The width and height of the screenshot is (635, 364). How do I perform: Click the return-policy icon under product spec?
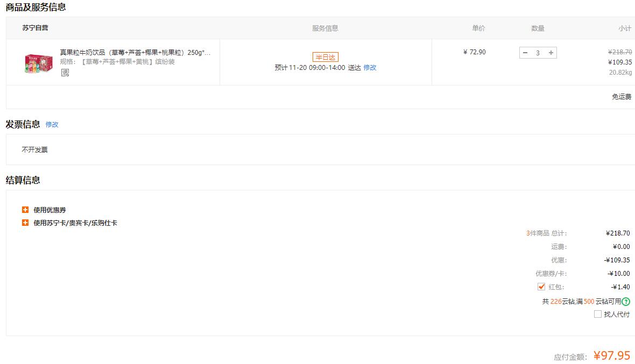(65, 73)
